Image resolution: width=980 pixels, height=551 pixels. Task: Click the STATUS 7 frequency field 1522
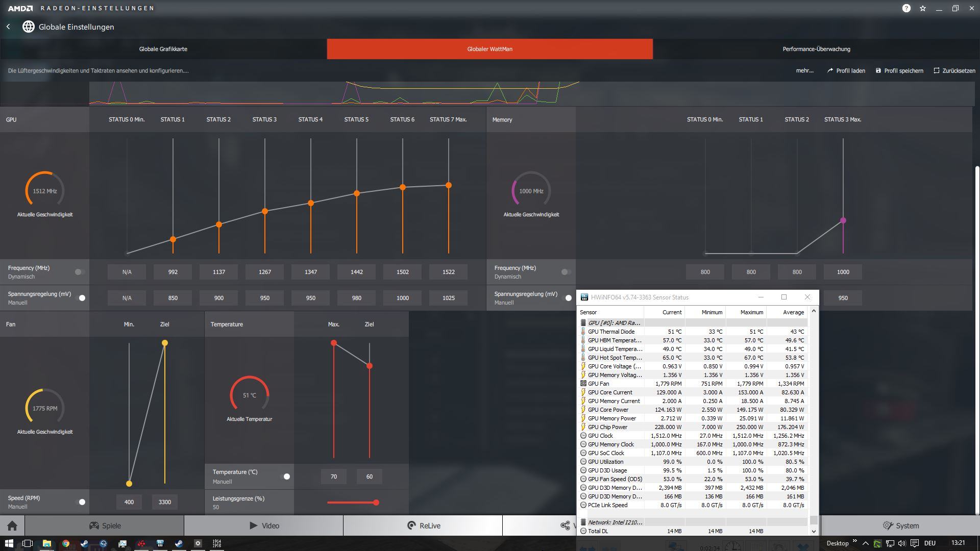click(x=449, y=272)
